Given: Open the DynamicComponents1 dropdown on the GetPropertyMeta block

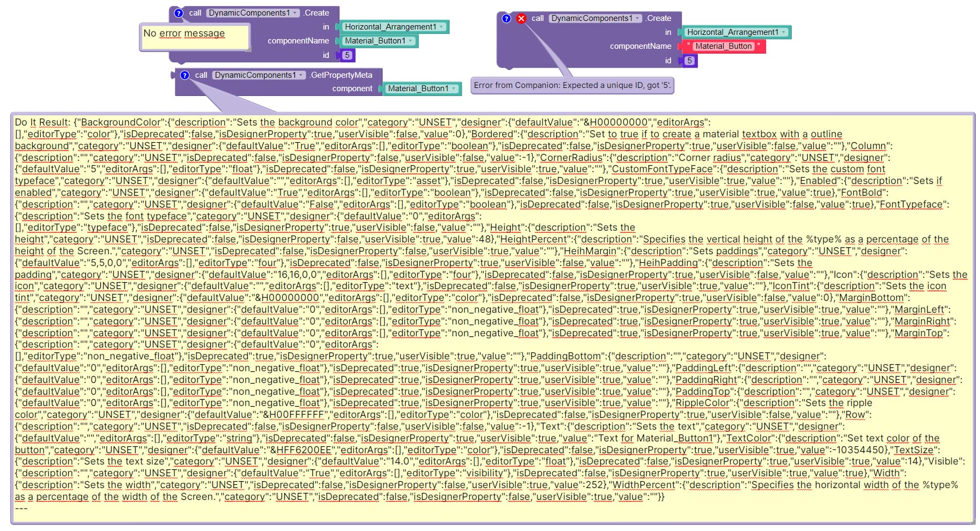Looking at the screenshot, I should click(259, 75).
